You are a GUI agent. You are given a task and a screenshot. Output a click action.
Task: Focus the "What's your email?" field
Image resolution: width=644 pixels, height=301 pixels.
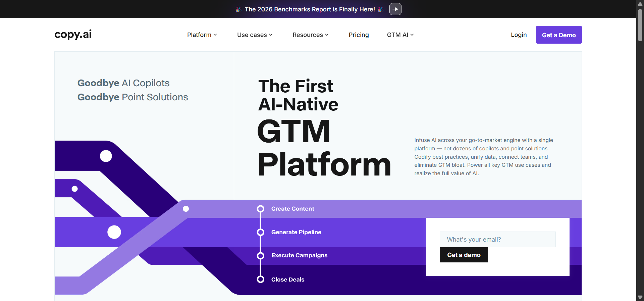(497, 240)
